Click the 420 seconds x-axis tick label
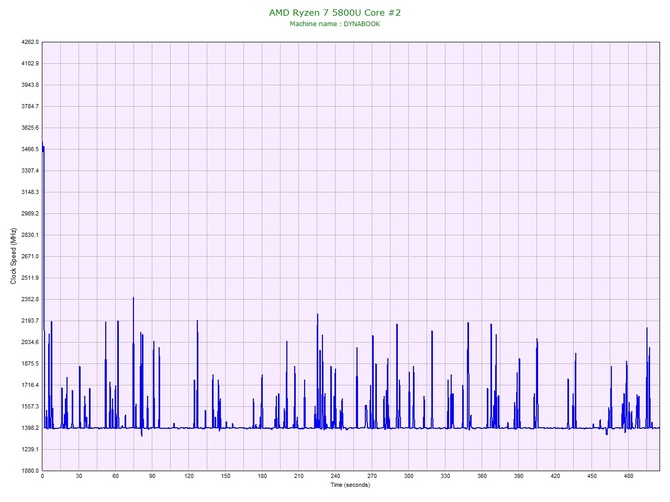 click(x=555, y=476)
